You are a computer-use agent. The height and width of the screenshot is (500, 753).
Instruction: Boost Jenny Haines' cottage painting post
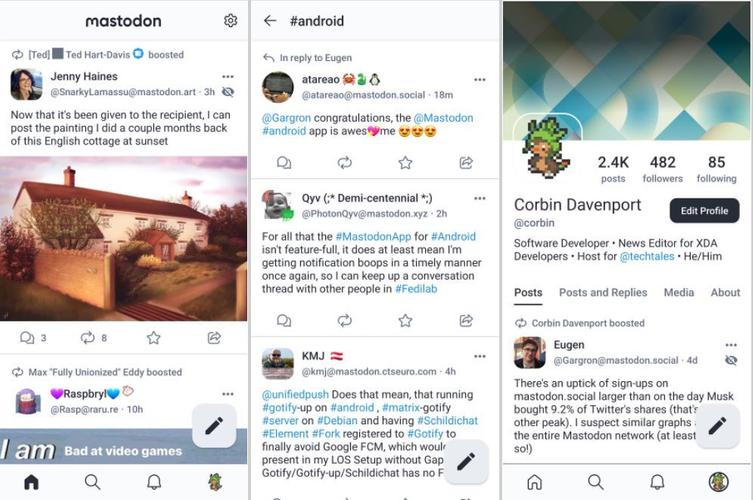(87, 338)
